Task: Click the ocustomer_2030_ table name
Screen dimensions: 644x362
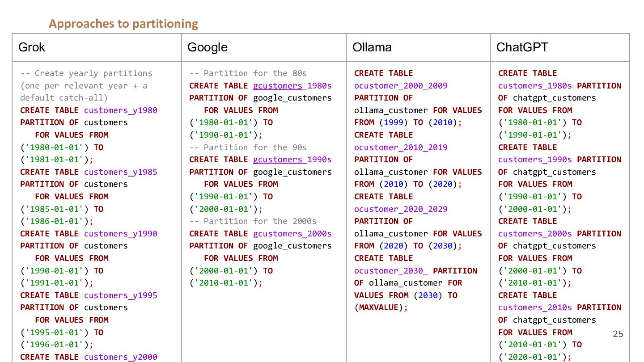Action: pyautogui.click(x=391, y=271)
